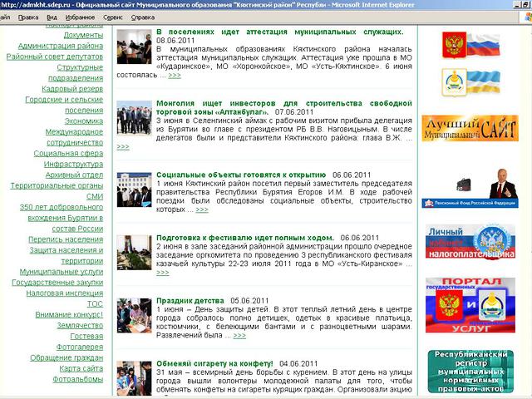Image resolution: width=532 pixels, height=399 pixels.
Task: Open thumbnail for Подготовка к фестивалю news
Action: [135, 253]
